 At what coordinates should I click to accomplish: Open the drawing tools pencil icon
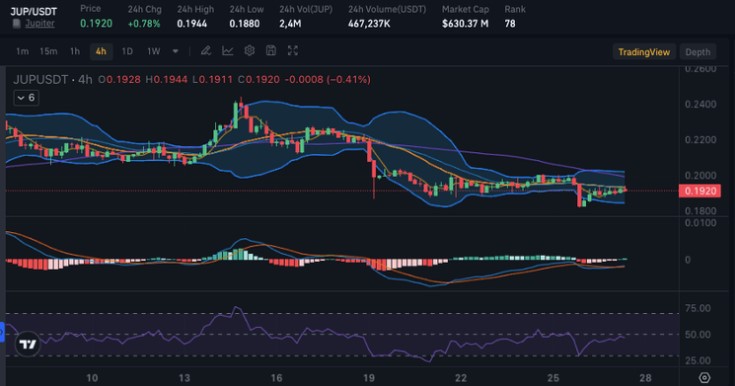[205, 51]
